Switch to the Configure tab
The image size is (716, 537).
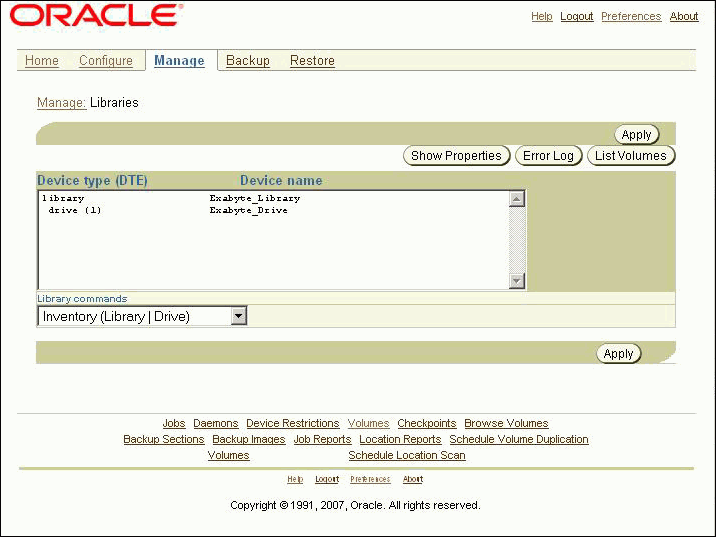(106, 61)
